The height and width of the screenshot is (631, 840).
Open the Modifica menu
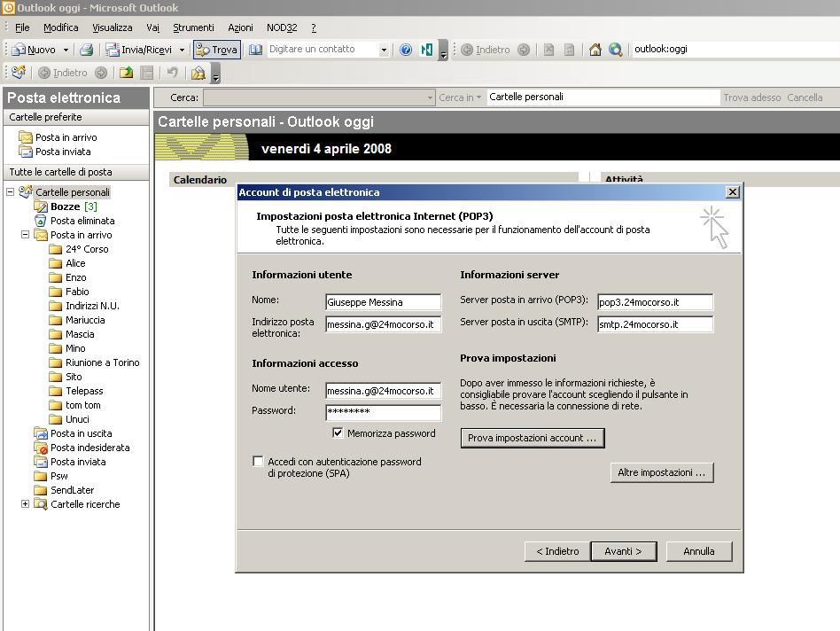tap(60, 27)
